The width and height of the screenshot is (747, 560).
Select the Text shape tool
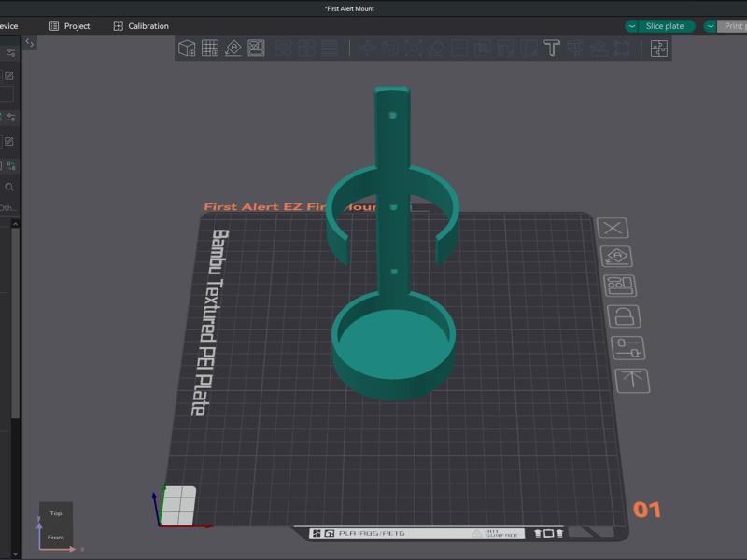click(552, 48)
